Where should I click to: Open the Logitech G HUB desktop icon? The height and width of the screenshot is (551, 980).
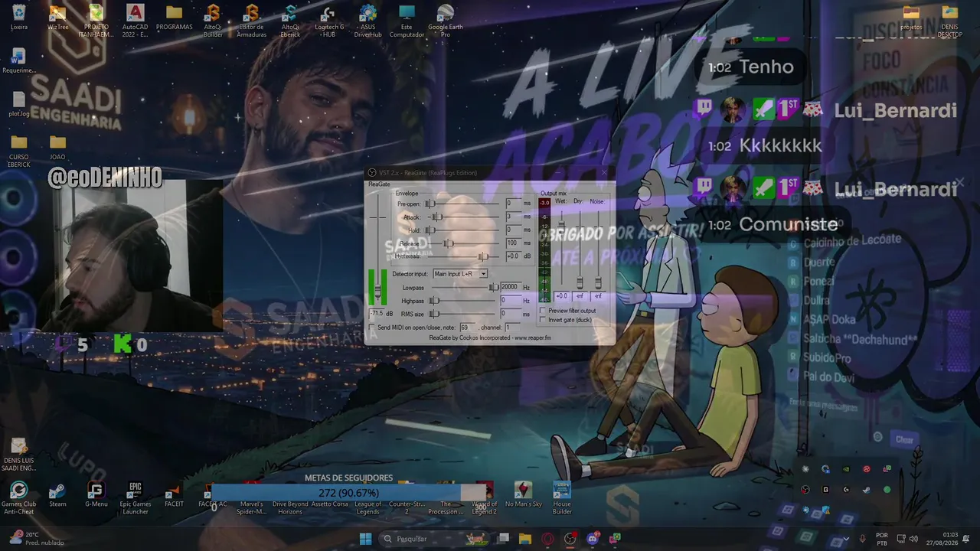click(x=329, y=20)
